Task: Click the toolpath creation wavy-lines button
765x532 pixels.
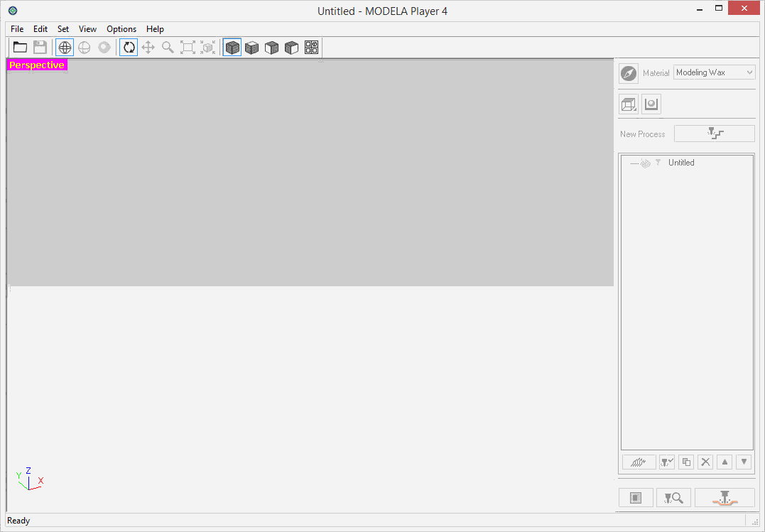Action: pyautogui.click(x=639, y=462)
